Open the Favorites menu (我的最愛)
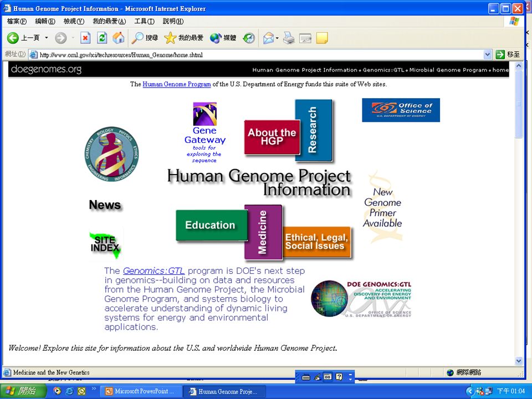 coord(109,22)
